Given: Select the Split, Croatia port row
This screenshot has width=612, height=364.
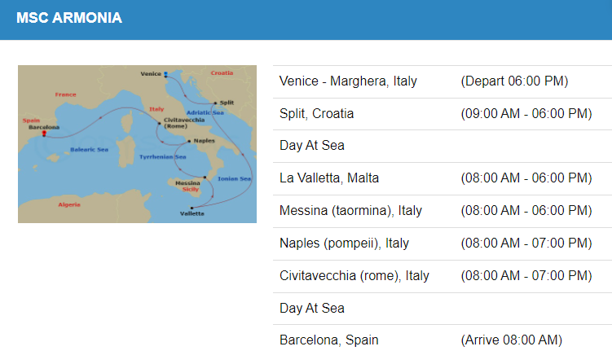Looking at the screenshot, I should pyautogui.click(x=442, y=114).
